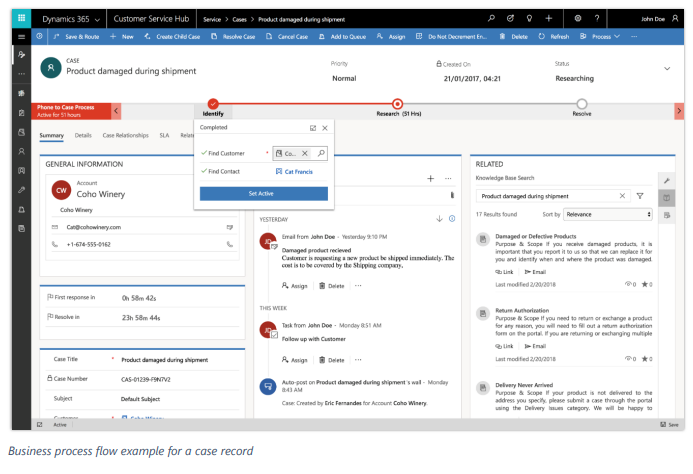
Task: Open the Process dropdown menu
Action: (600, 37)
